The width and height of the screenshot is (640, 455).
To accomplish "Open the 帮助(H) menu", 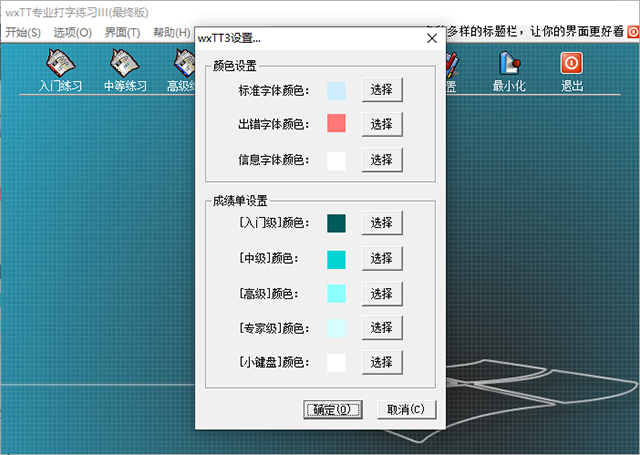I will coord(171,32).
